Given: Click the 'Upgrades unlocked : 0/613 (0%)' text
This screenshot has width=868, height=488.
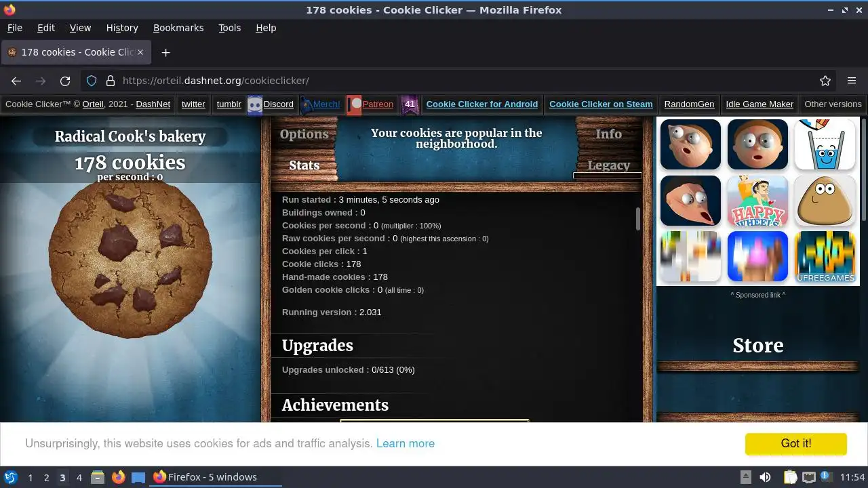Looking at the screenshot, I should [x=349, y=370].
